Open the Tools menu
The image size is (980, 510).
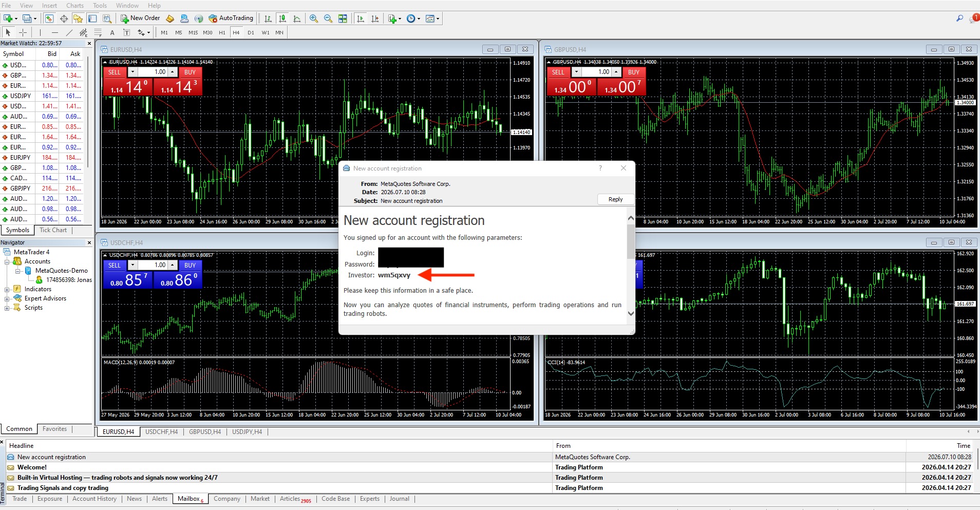[x=100, y=6]
